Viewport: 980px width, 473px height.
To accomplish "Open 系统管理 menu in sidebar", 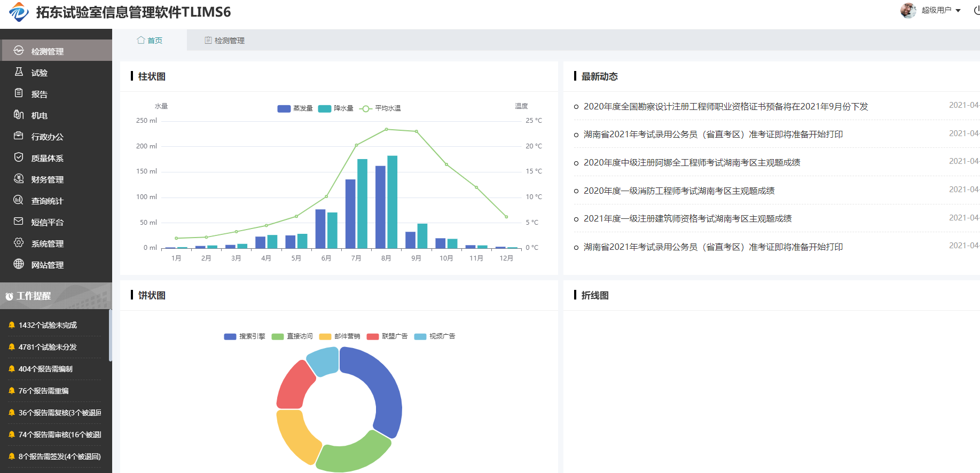I will (x=56, y=243).
